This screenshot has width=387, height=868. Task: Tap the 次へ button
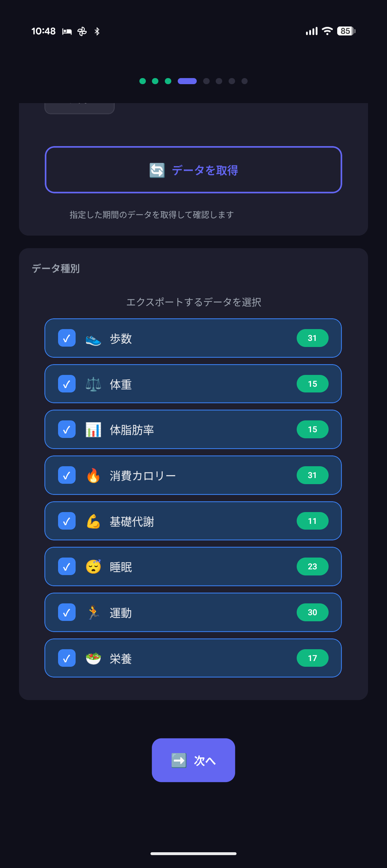click(x=193, y=760)
